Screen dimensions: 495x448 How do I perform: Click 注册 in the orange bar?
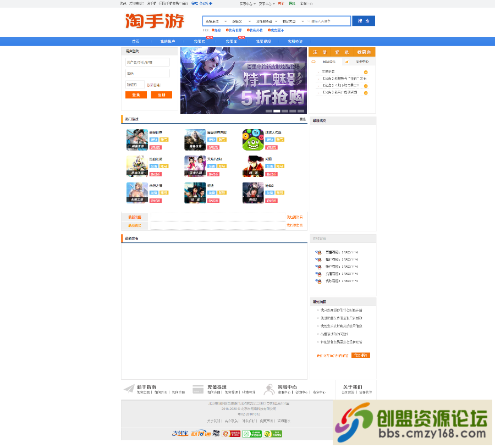click(x=320, y=52)
